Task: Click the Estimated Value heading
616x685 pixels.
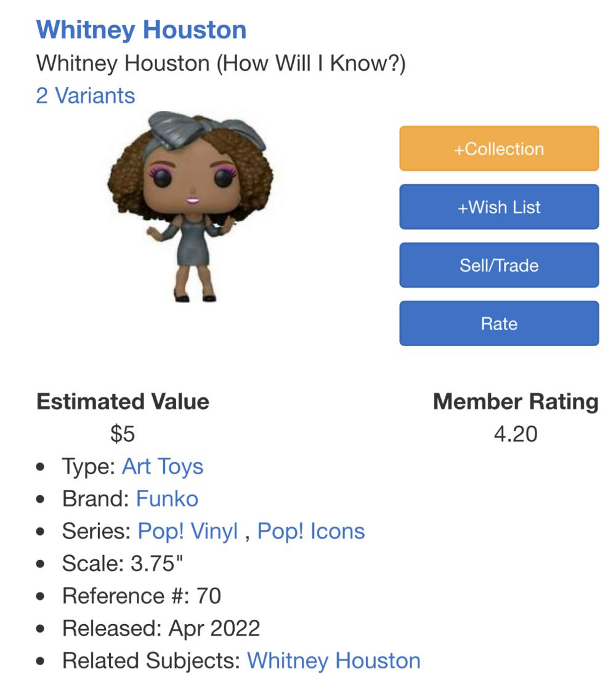Action: coord(123,402)
